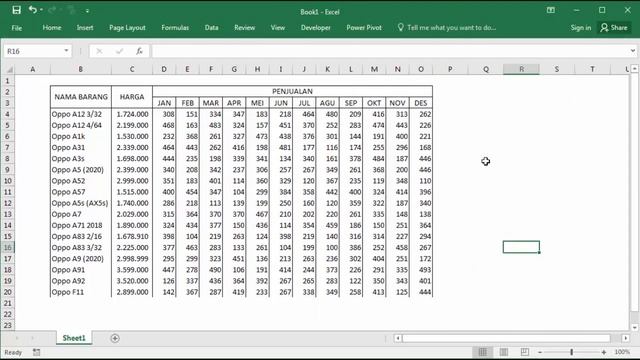Click the Insert Function fx icon
640x360 pixels.
(x=139, y=51)
